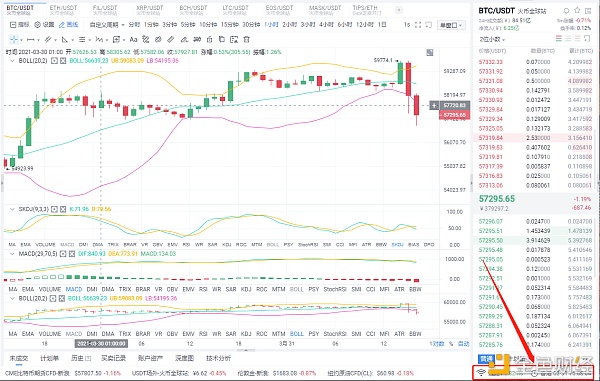Show sell orders only order book view
Viewport: 600px width, 381px height.
pyautogui.click(x=577, y=39)
